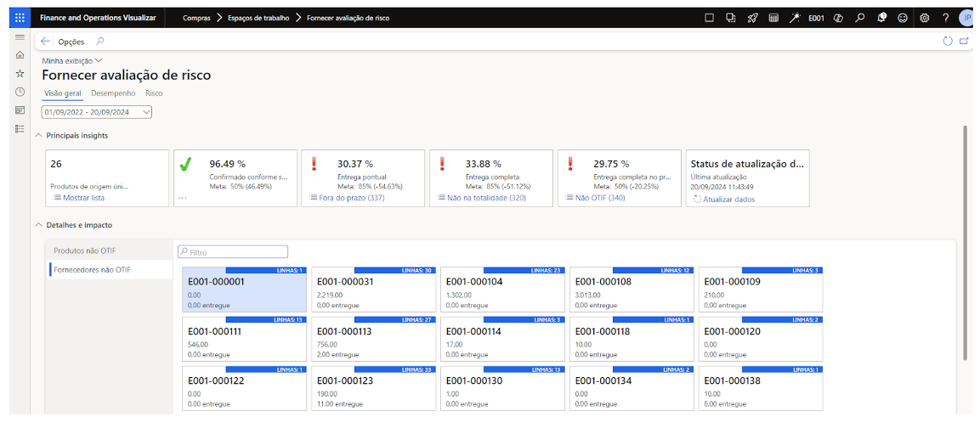Open Recent clock icon in sidebar
980x422 pixels.
tap(20, 92)
